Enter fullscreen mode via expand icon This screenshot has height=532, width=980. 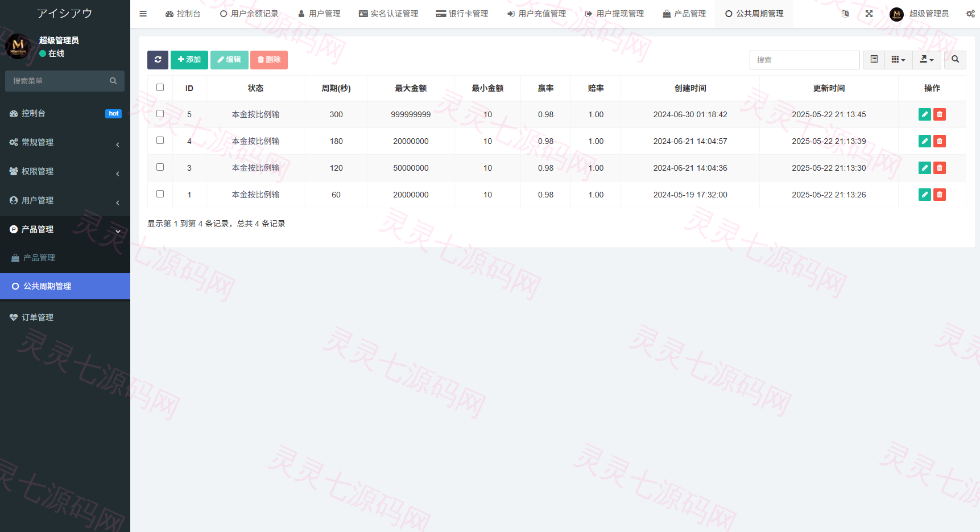click(869, 14)
